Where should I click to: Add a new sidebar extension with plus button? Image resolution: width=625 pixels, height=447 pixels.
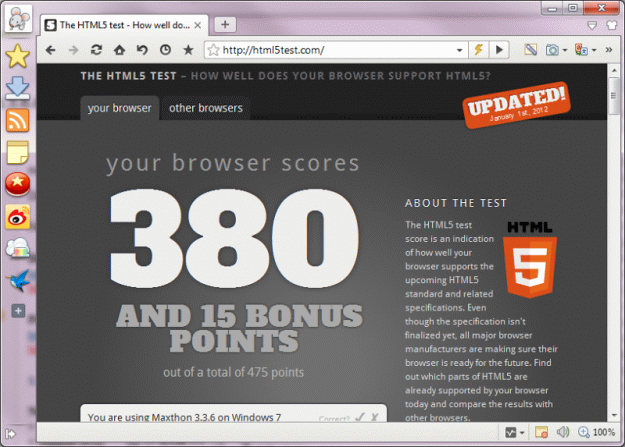click(x=18, y=312)
